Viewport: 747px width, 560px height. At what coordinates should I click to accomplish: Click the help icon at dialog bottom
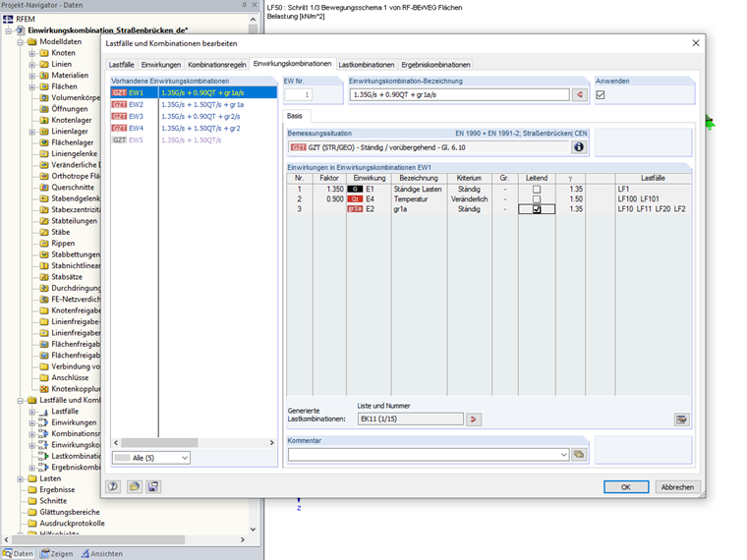113,486
